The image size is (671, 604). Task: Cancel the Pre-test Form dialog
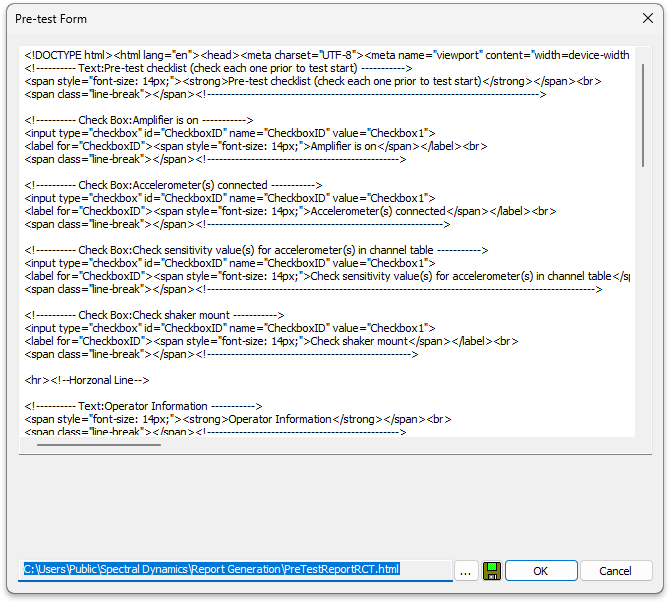[615, 571]
